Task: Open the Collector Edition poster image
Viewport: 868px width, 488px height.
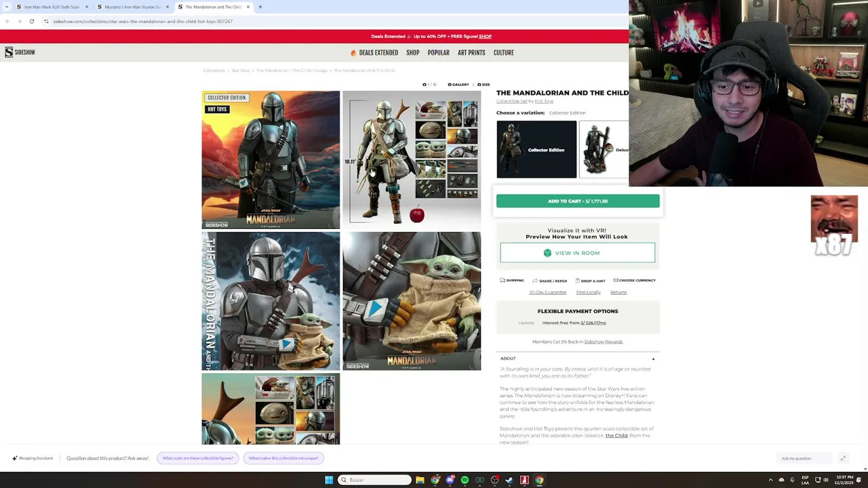Action: click(271, 160)
